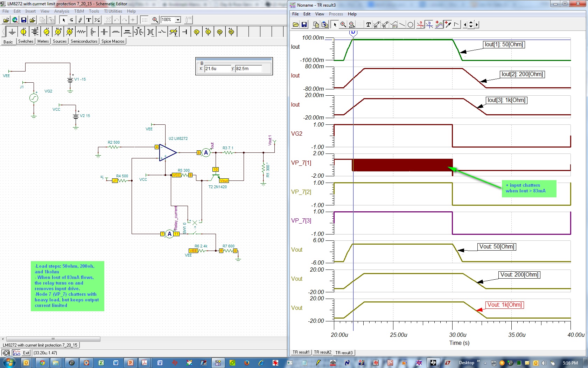Open Google Chrome from the taskbar
Image resolution: width=588 pixels, height=368 pixels.
click(x=42, y=363)
